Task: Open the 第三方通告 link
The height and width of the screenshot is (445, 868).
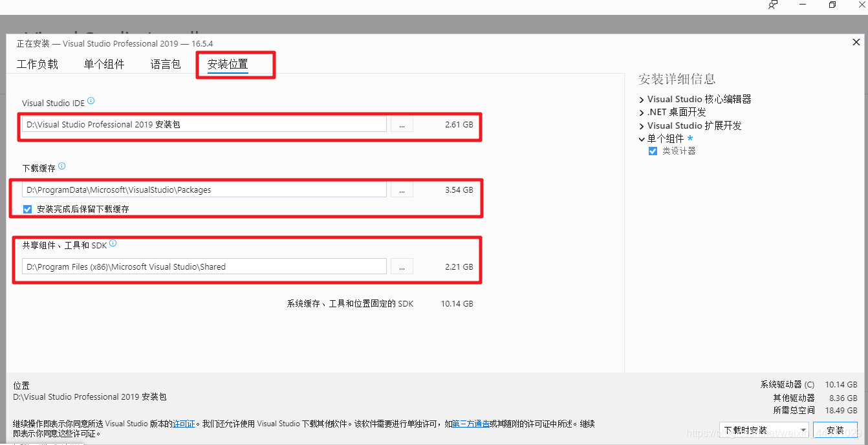Action: tap(470, 424)
